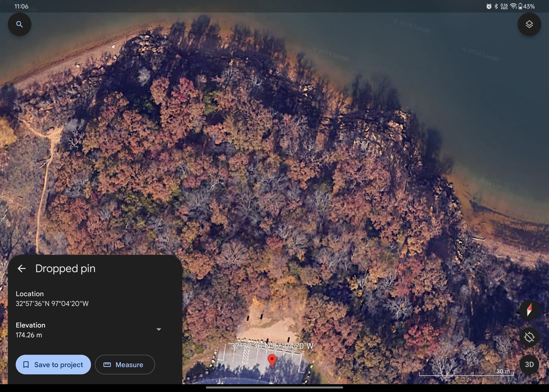Click the 30 m scale bar

pyautogui.click(x=466, y=372)
